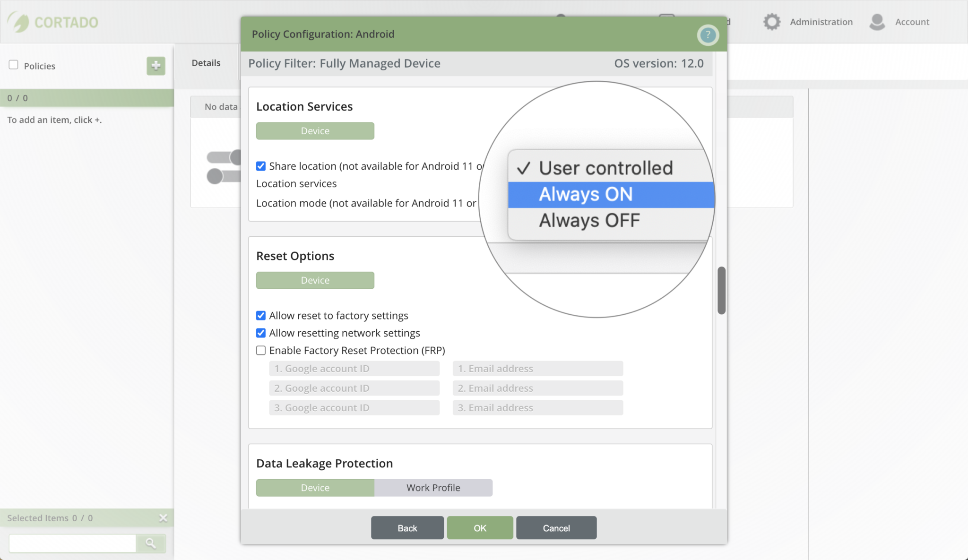
Task: Clear Selected Items with the X icon
Action: [x=163, y=518]
